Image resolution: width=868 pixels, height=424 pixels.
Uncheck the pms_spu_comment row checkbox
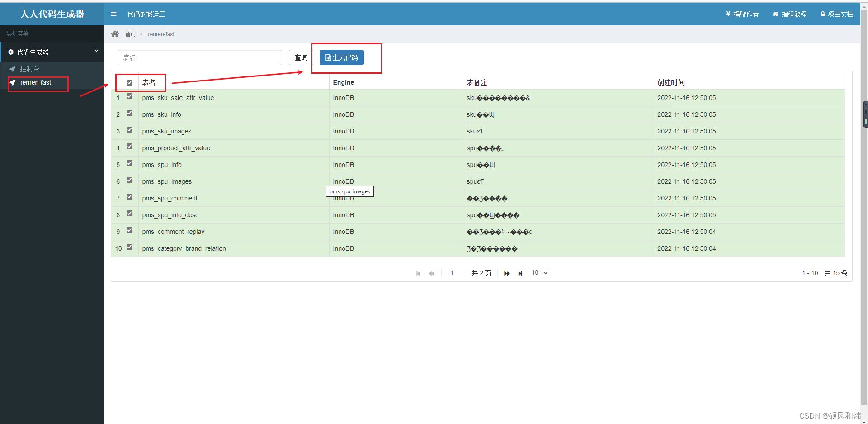(130, 197)
